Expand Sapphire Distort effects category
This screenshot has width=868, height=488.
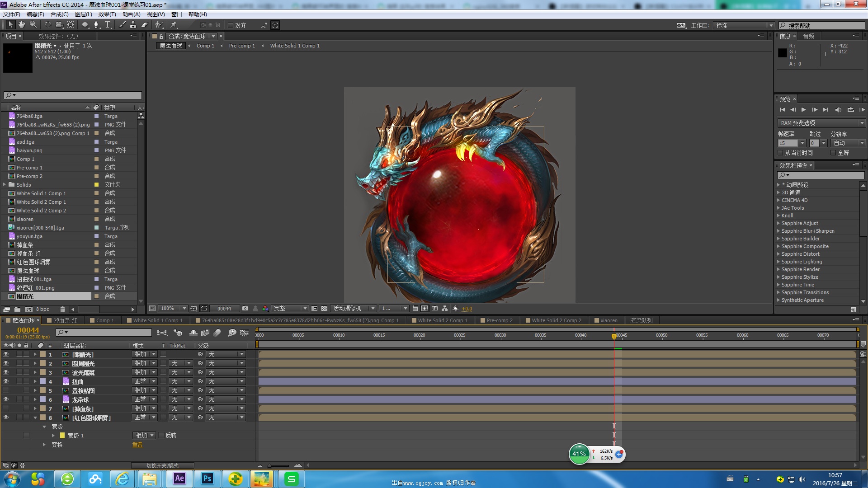point(778,254)
